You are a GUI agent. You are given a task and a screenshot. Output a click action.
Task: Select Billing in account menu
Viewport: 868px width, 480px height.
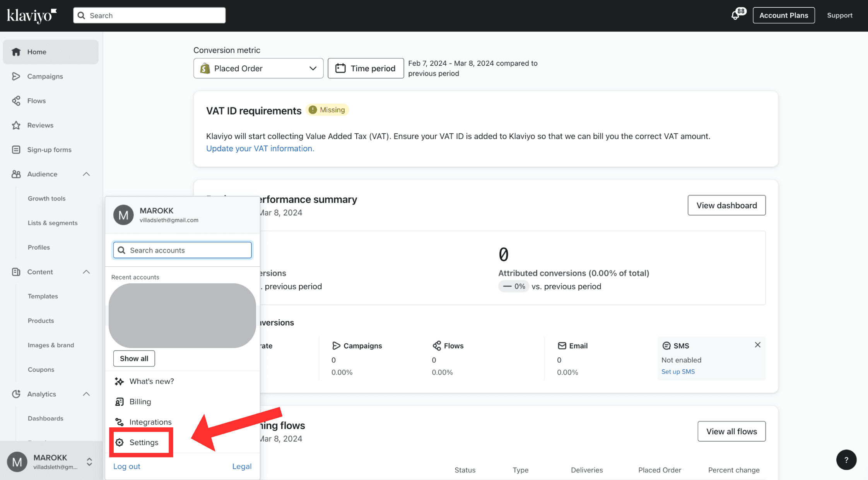click(x=140, y=402)
